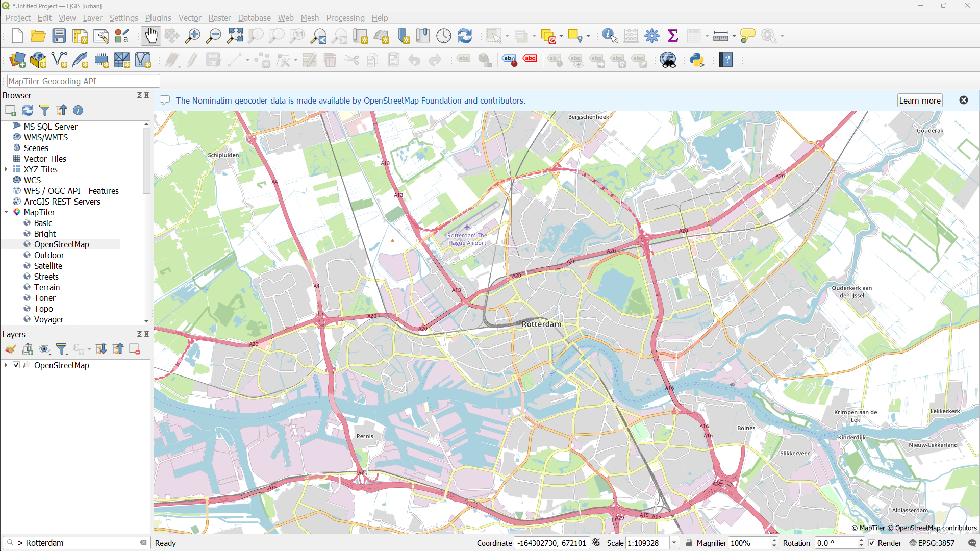Open the Layer Styling panel

[10, 349]
